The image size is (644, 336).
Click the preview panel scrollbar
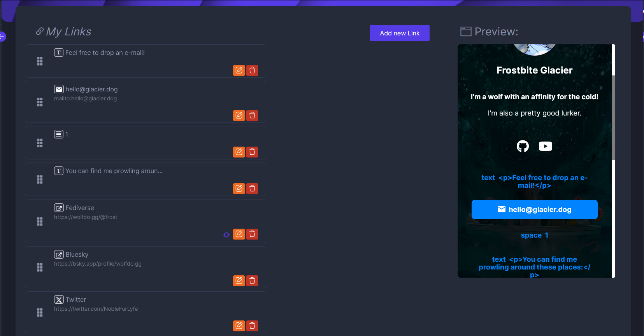click(614, 117)
